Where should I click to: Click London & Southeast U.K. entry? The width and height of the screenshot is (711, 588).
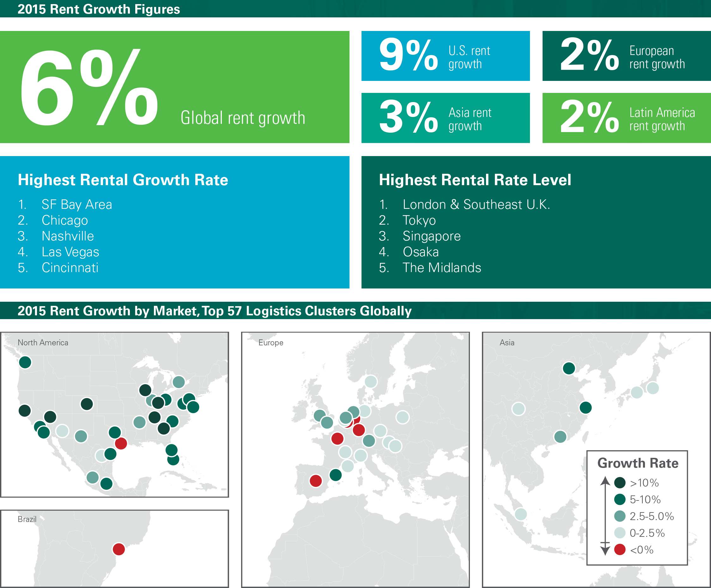[476, 204]
